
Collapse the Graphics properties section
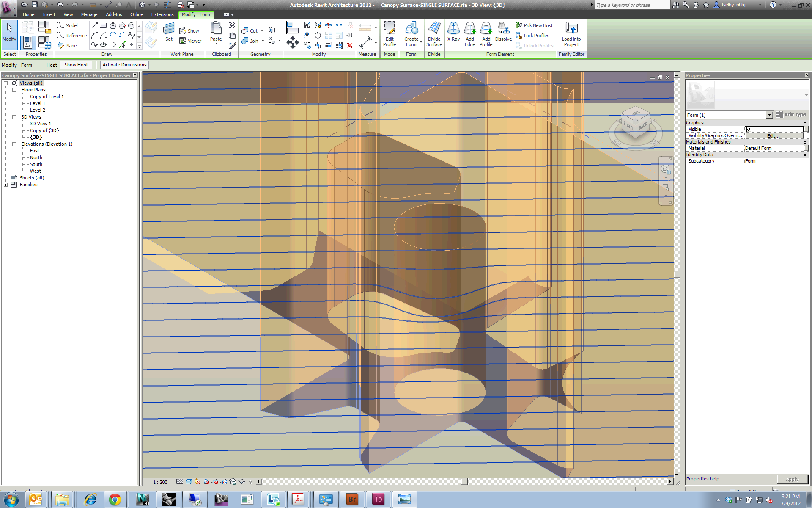tap(805, 123)
